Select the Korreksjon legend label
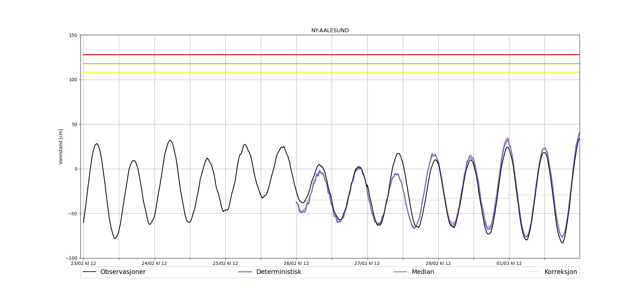Screen dimensions: 644x290 pos(560,272)
